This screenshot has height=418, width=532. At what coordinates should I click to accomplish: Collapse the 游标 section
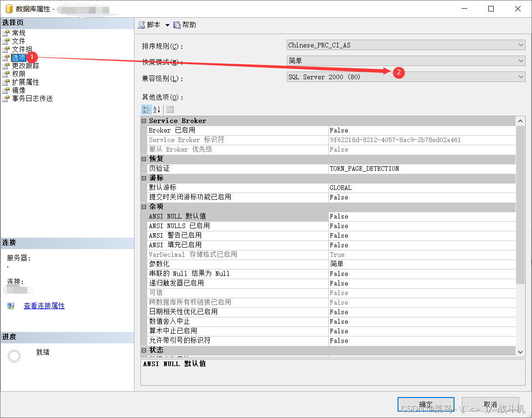[144, 178]
